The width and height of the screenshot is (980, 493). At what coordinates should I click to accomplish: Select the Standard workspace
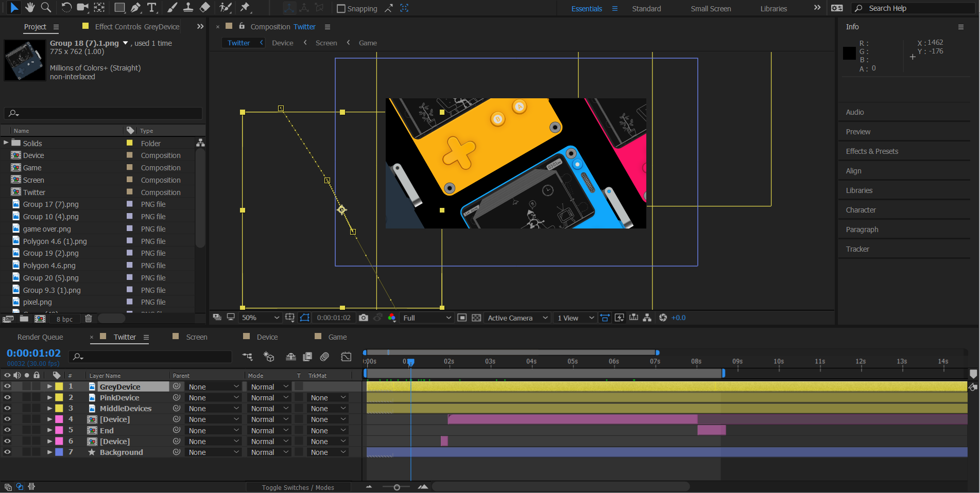tap(646, 9)
